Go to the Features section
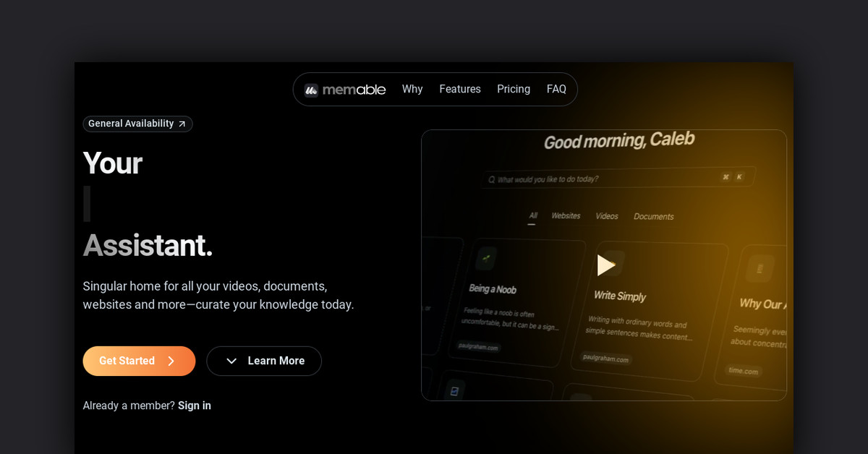 pos(460,90)
